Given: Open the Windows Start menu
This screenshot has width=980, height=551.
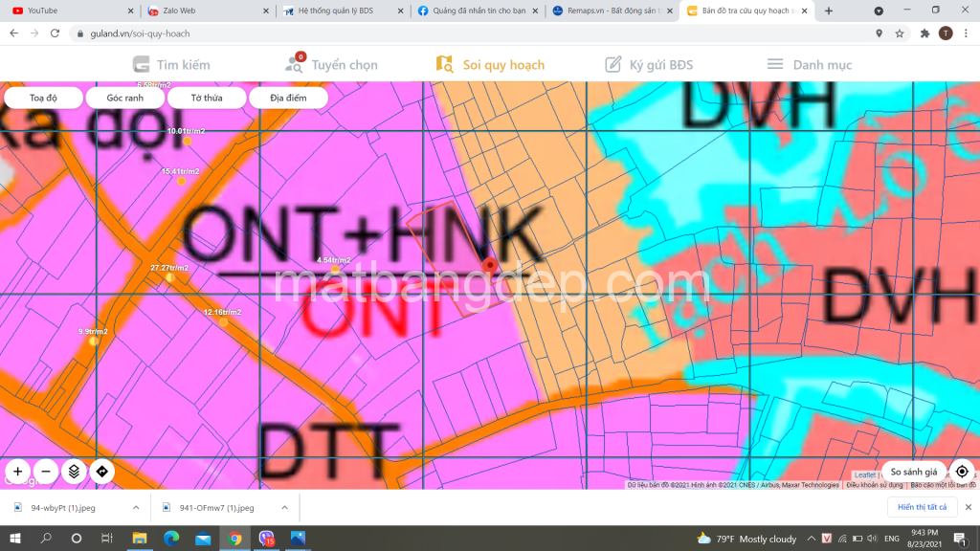Looking at the screenshot, I should (x=15, y=538).
